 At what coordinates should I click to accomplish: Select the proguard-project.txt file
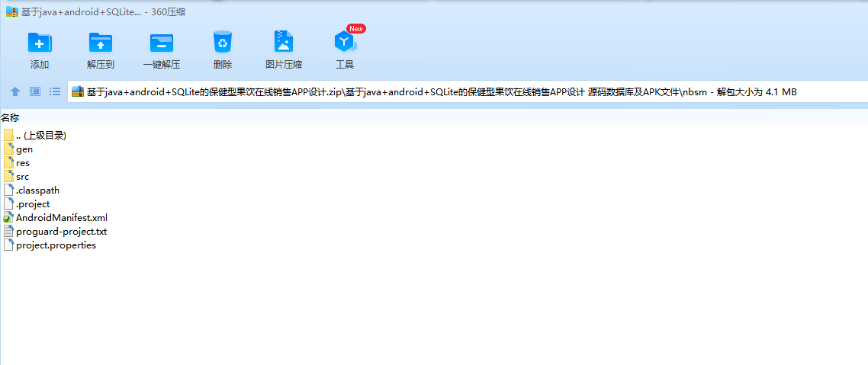tap(56, 232)
